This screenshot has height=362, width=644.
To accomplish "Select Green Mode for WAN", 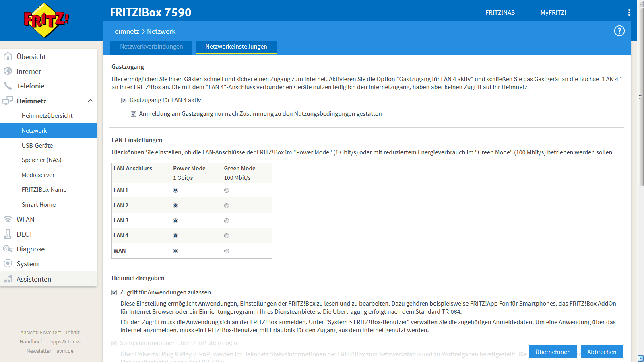I will [227, 251].
